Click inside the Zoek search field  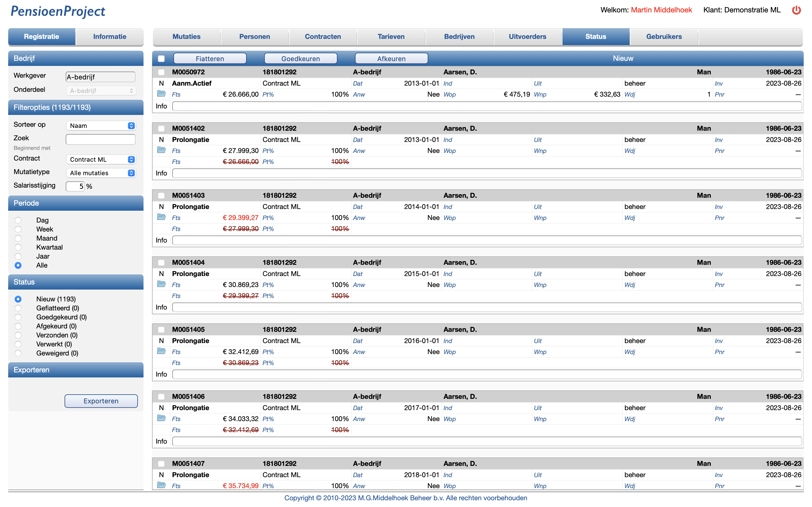tap(101, 139)
